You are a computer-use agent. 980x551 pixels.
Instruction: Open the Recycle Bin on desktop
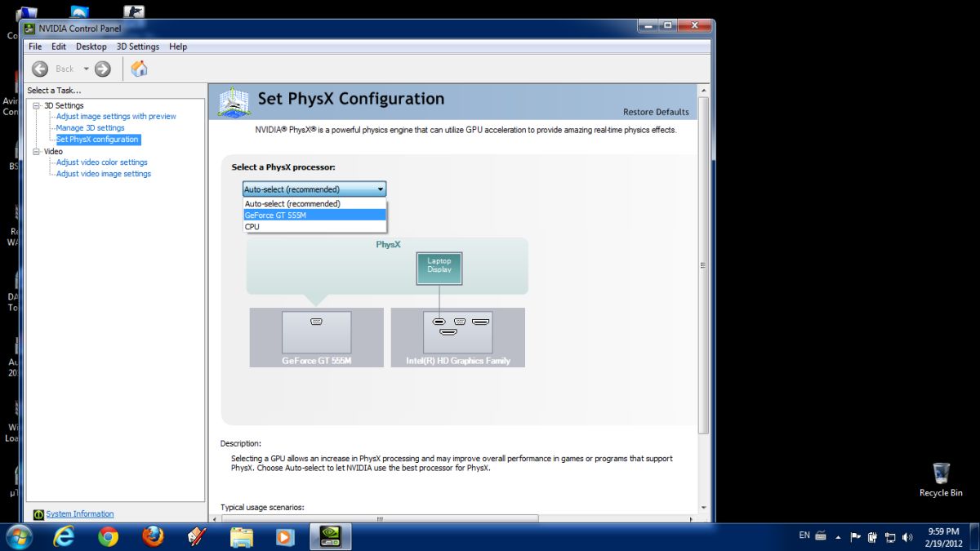(x=941, y=479)
